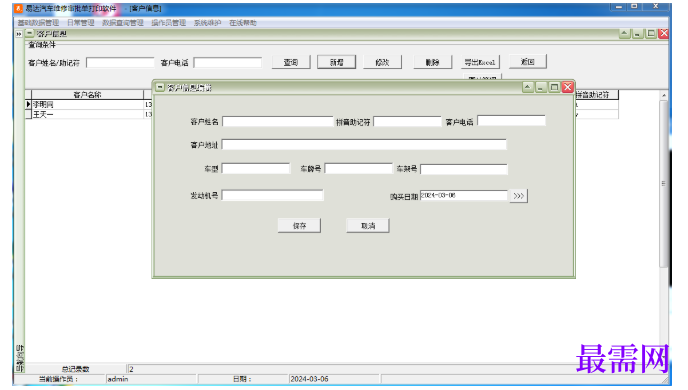
Task: Open the 在线帮助 menu
Action: pos(243,23)
